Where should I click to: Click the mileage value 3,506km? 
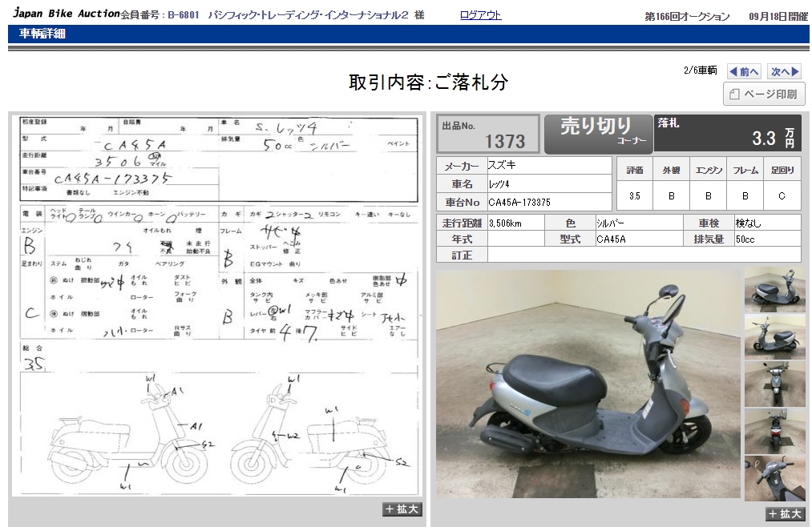(x=515, y=223)
